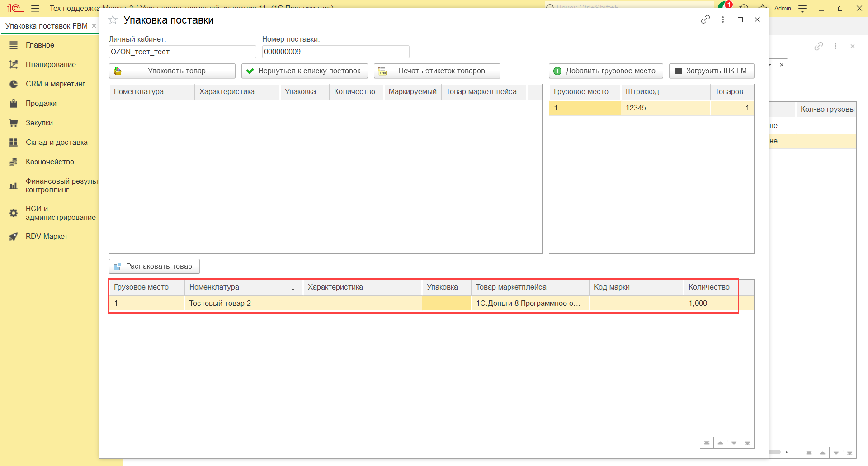Open the hamburger main menu at top left

[x=35, y=8]
